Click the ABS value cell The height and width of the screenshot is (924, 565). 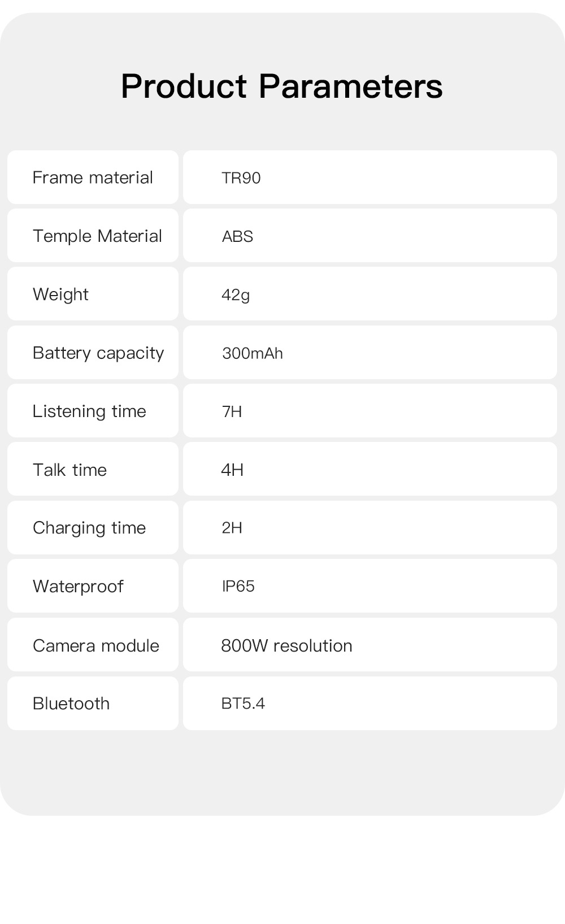(x=370, y=235)
